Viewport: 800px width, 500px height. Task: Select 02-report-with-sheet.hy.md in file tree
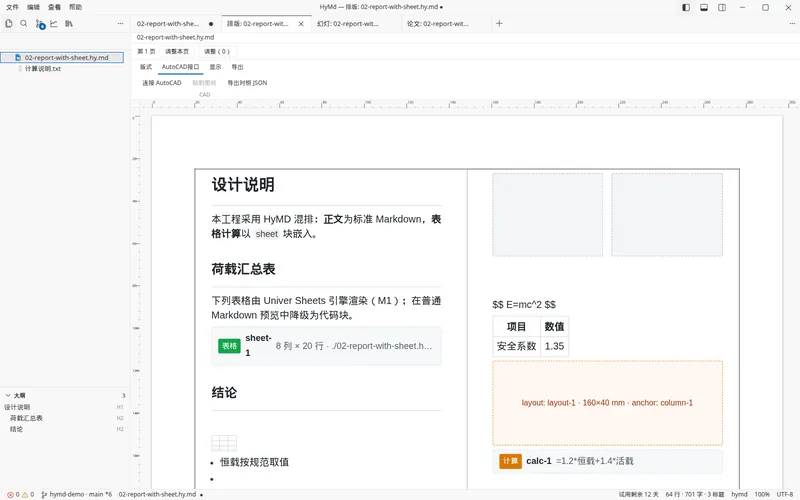click(x=62, y=58)
